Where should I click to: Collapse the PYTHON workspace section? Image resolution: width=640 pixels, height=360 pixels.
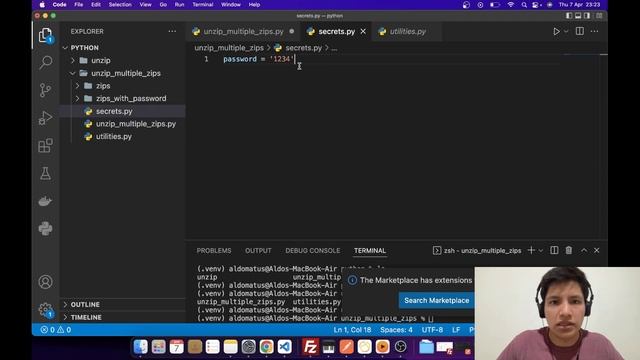pyautogui.click(x=65, y=48)
